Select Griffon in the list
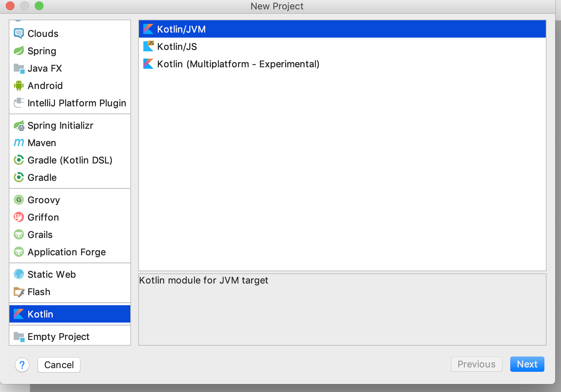This screenshot has height=392, width=561. 43,217
